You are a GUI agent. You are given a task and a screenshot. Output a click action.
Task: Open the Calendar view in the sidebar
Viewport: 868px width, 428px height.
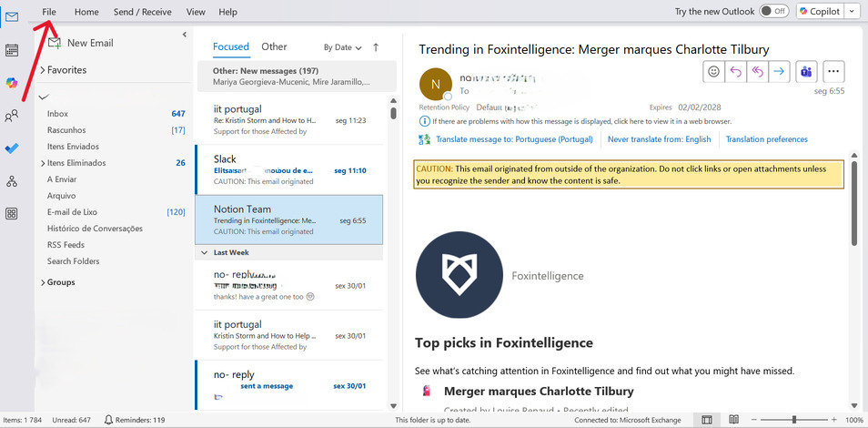[x=12, y=50]
